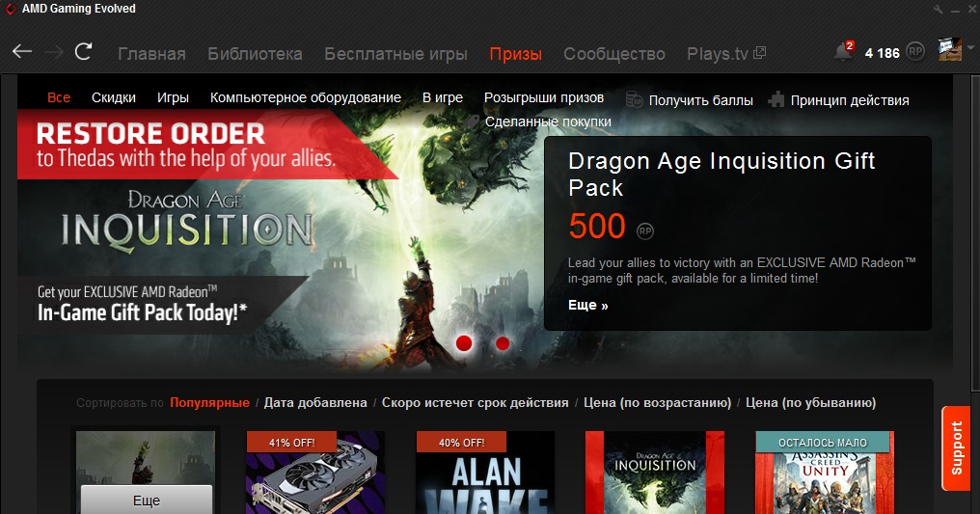980x514 pixels.
Task: Go to Сообщество tab
Action: (614, 54)
